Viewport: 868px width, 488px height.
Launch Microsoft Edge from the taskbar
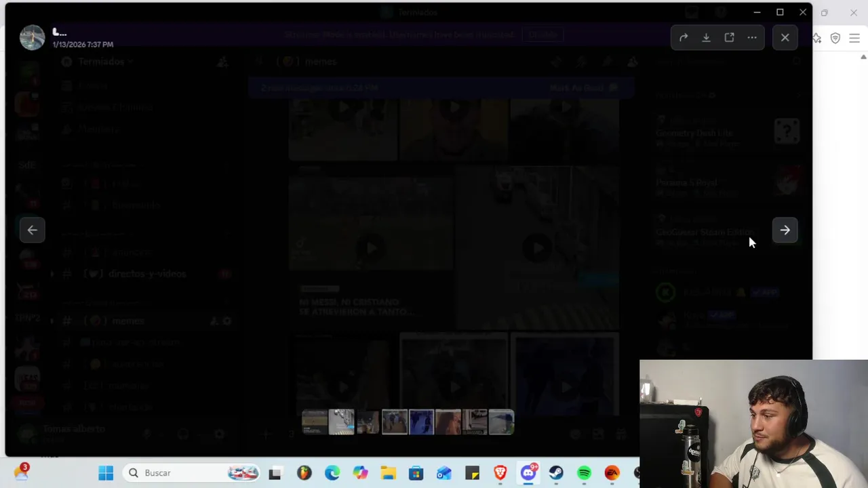332,473
